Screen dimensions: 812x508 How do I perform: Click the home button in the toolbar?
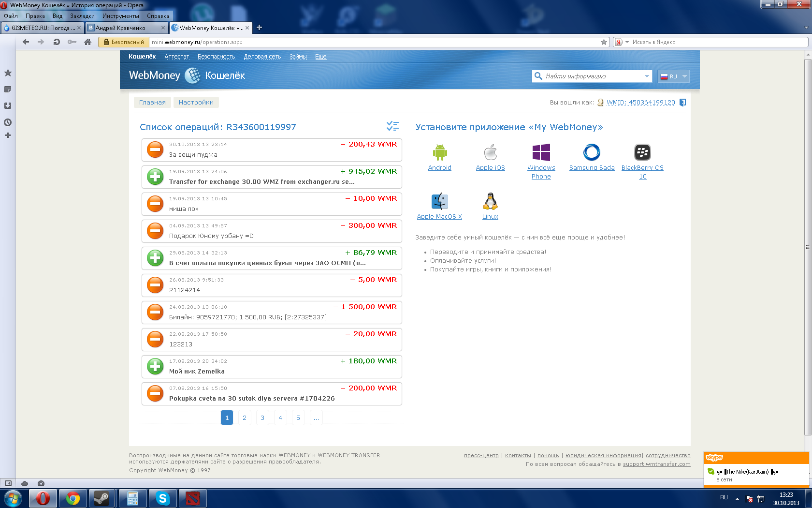click(x=87, y=42)
